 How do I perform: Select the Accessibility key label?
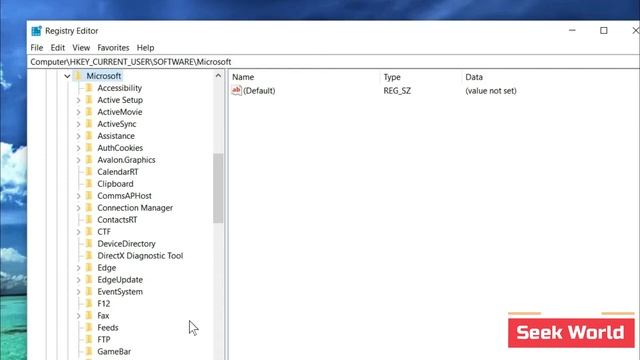(120, 88)
